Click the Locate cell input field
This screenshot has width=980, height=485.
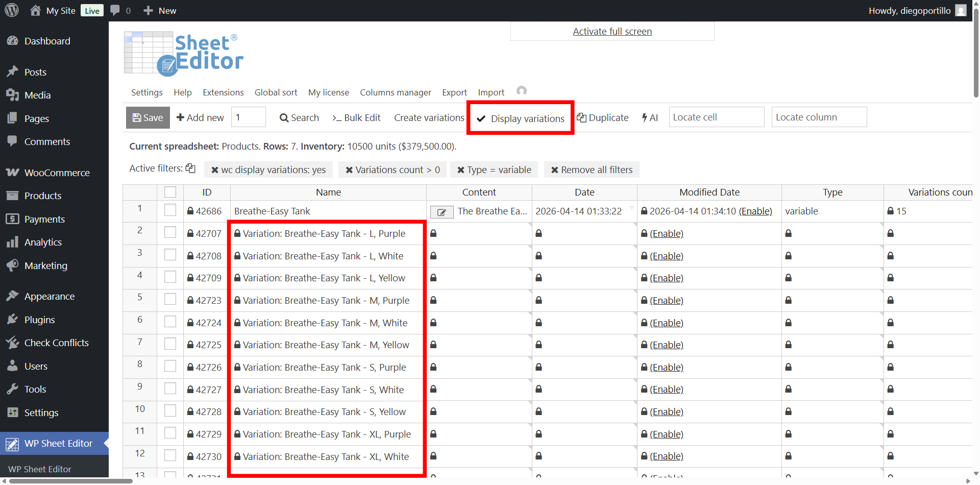(x=716, y=117)
